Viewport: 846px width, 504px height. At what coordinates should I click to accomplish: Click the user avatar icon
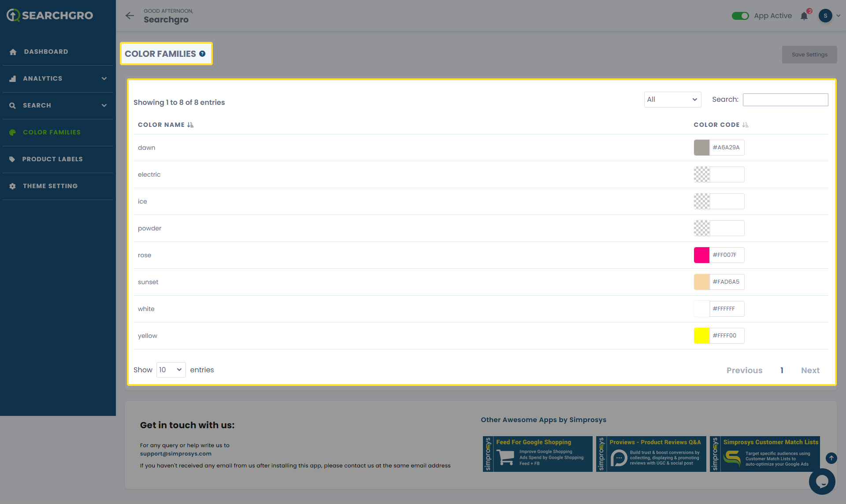[x=825, y=16]
